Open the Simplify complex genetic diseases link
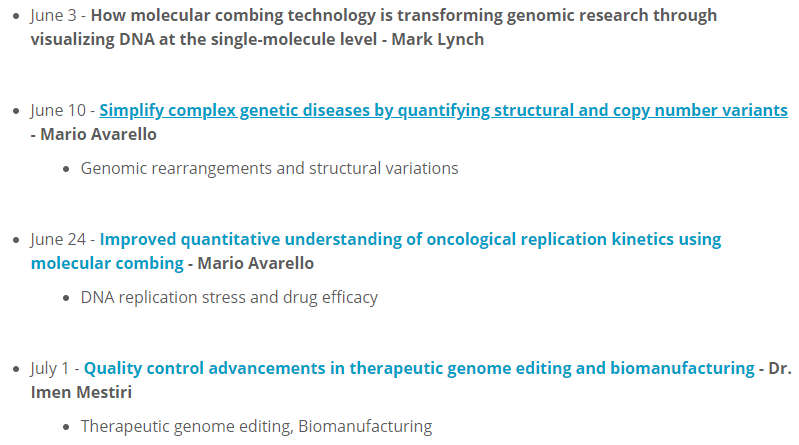The height and width of the screenshot is (445, 799). point(443,110)
